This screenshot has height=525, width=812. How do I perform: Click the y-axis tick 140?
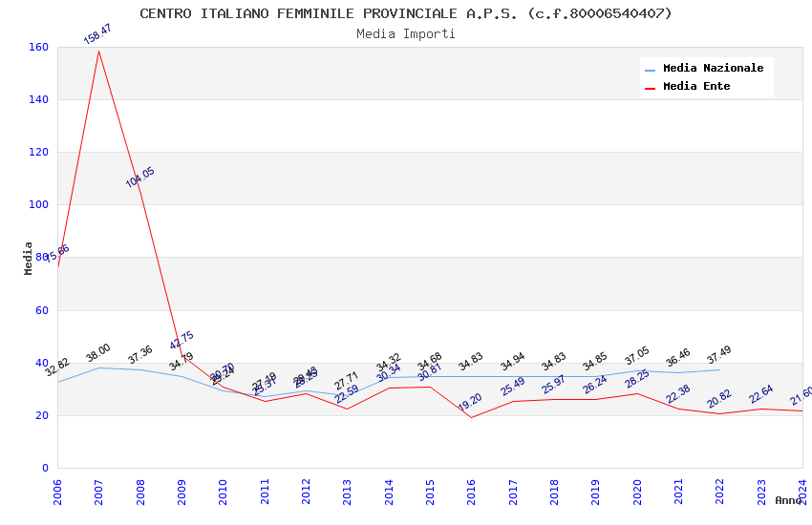[x=39, y=99]
